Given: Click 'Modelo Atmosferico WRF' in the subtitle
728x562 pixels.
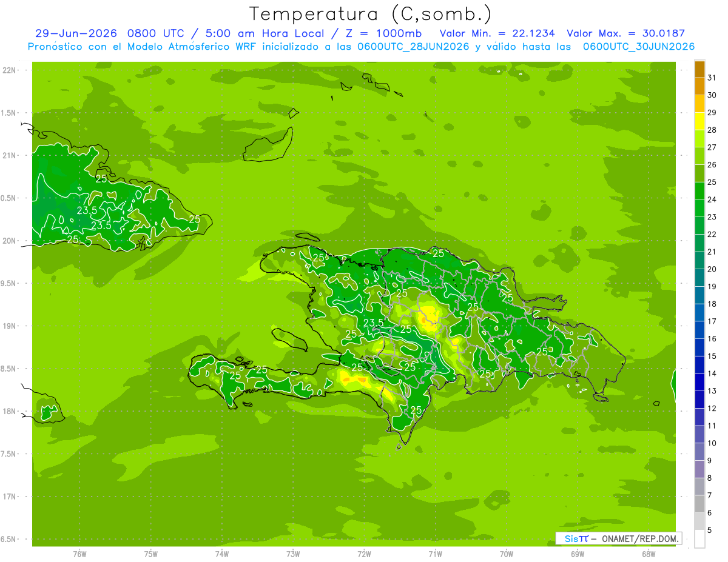Looking at the screenshot, I should (x=192, y=47).
